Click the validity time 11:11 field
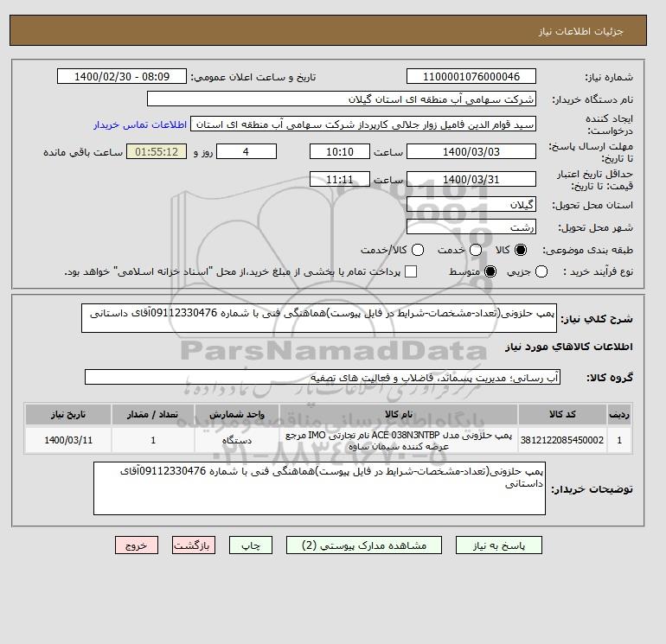Viewport: 666px width, 644px height. (x=340, y=179)
